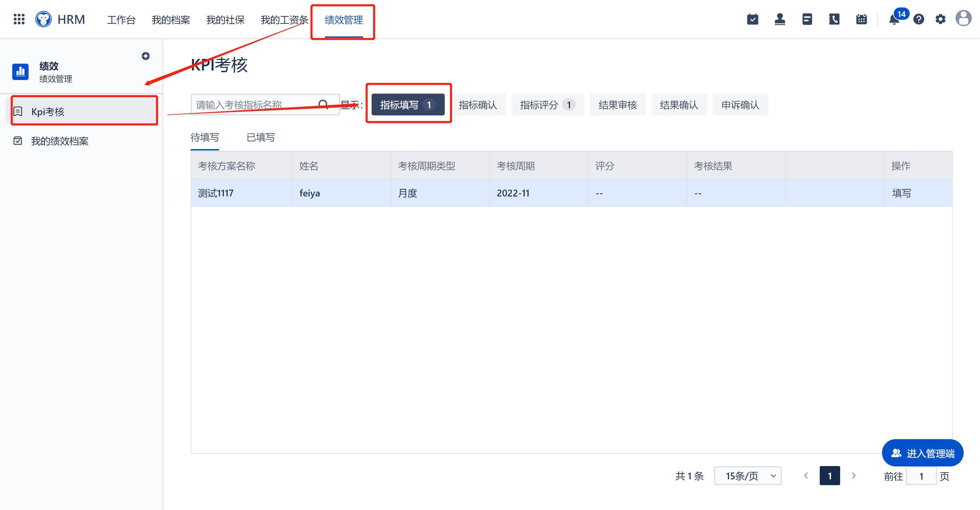Click the KPI考核 page title
The image size is (980, 510).
(x=219, y=65)
